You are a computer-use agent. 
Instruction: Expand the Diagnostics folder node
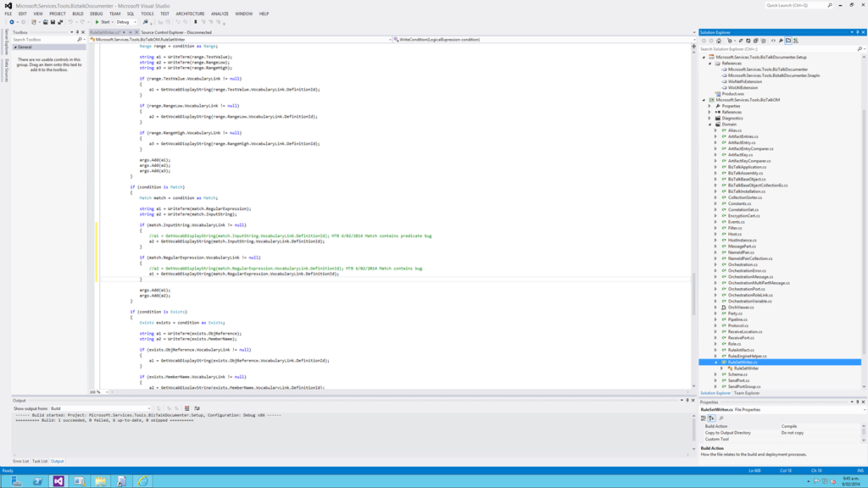tap(710, 119)
